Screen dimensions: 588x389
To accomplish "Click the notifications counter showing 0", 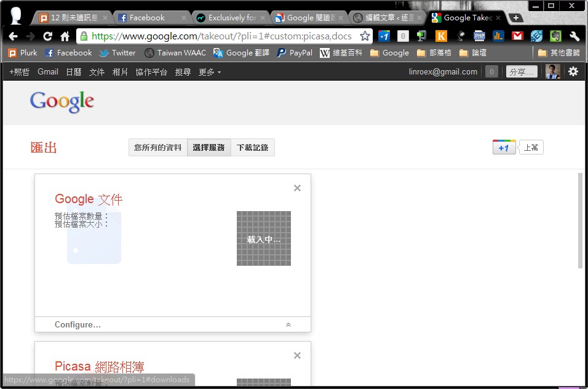I will 491,71.
